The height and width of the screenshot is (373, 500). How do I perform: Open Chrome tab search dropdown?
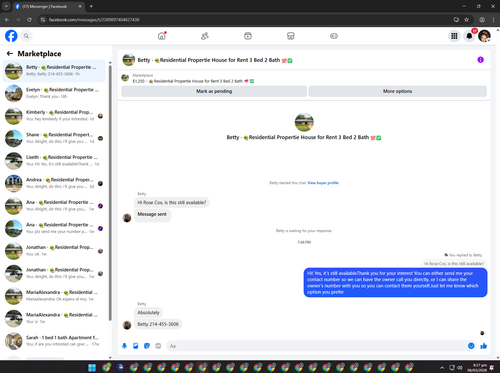(x=6, y=6)
